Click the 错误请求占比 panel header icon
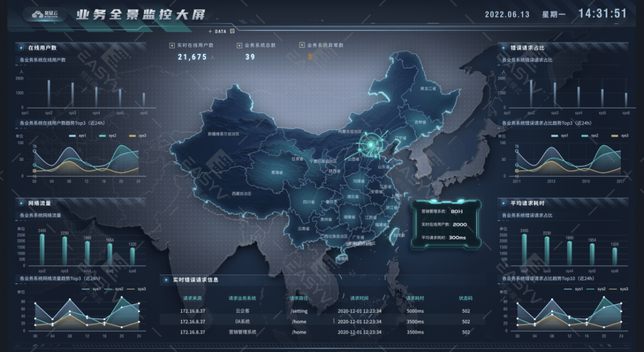 click(503, 48)
